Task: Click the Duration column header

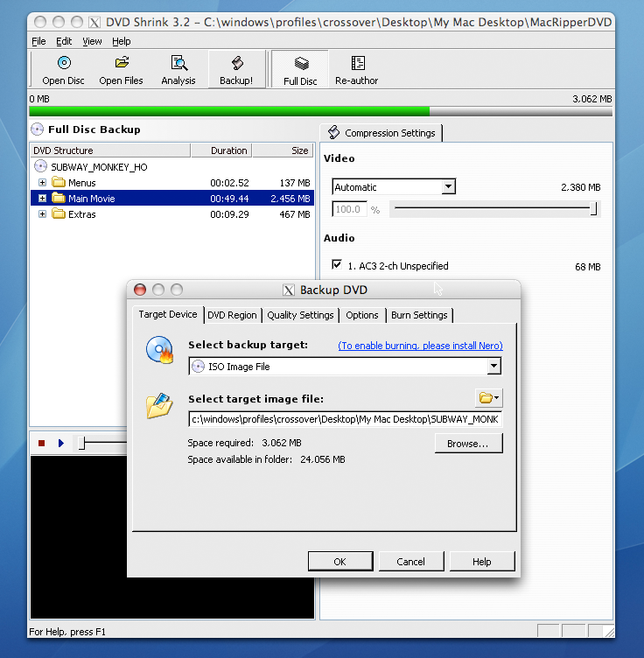Action: coord(221,150)
